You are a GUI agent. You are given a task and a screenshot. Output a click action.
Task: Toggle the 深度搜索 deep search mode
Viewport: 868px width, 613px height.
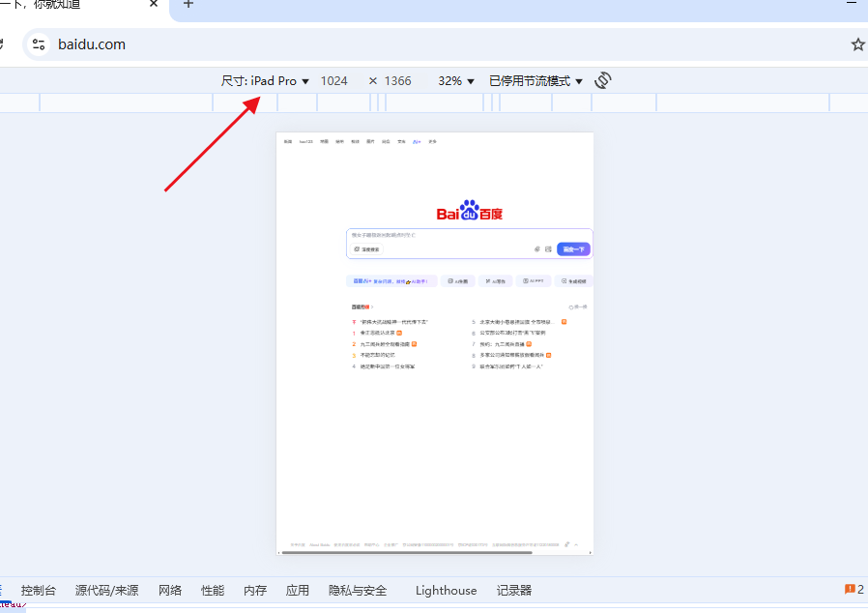(x=368, y=249)
